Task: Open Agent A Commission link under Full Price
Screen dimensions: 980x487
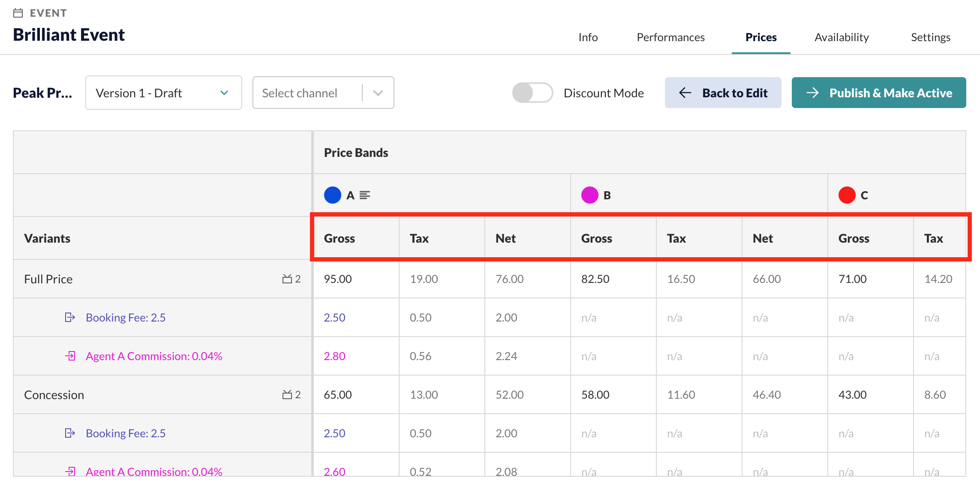Action: [154, 356]
